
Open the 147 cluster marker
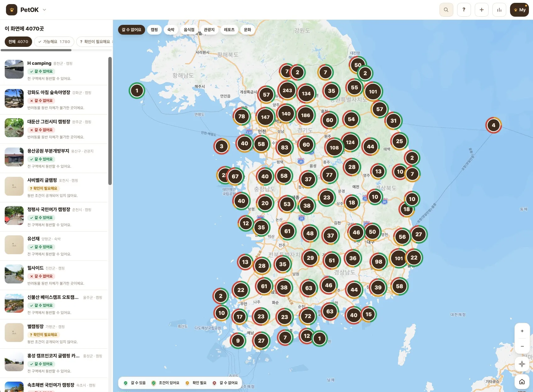265,117
